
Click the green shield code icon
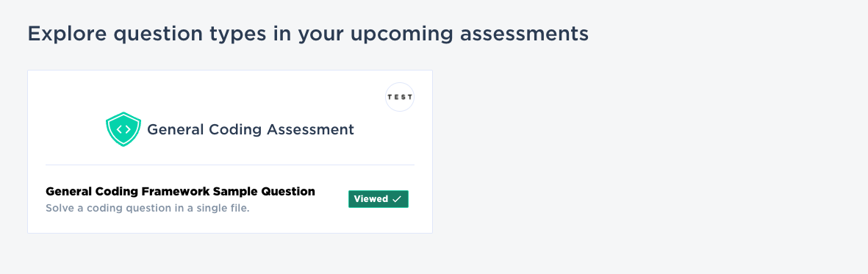123,129
